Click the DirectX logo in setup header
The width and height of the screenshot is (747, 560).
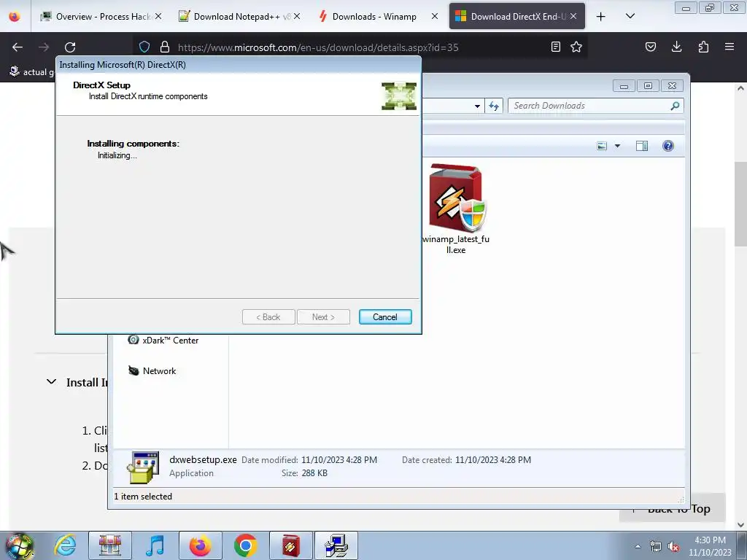[x=399, y=96]
